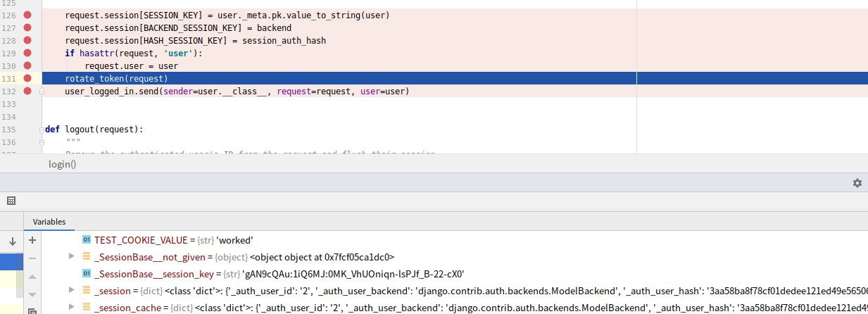Click the New Watch plus icon
This screenshot has height=314, width=868.
pyautogui.click(x=32, y=241)
